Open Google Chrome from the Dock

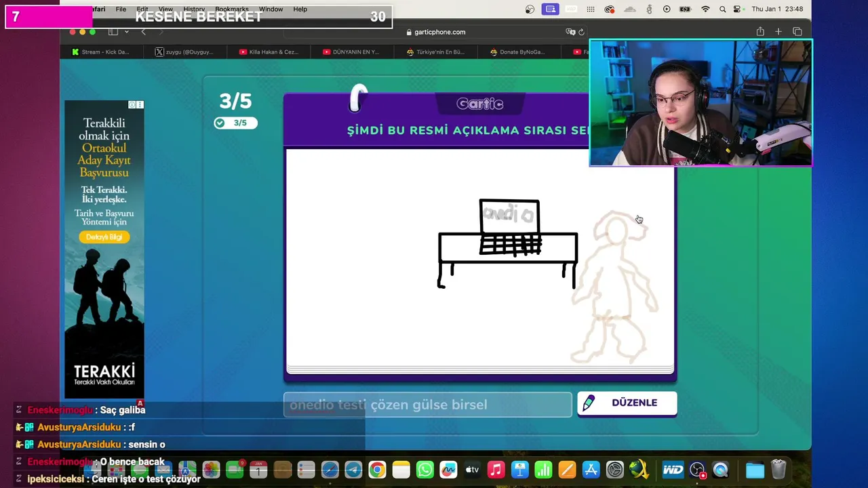[x=377, y=470]
